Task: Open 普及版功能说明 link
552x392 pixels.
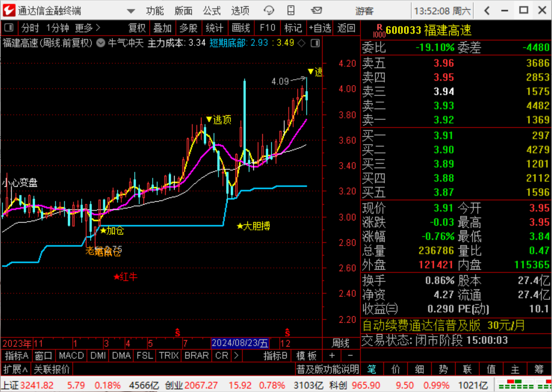Action: pyautogui.click(x=327, y=370)
